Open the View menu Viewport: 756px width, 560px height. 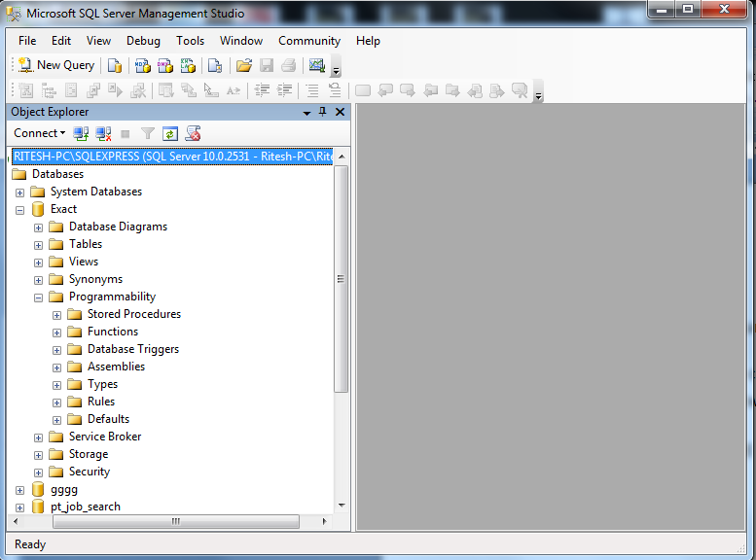(99, 41)
